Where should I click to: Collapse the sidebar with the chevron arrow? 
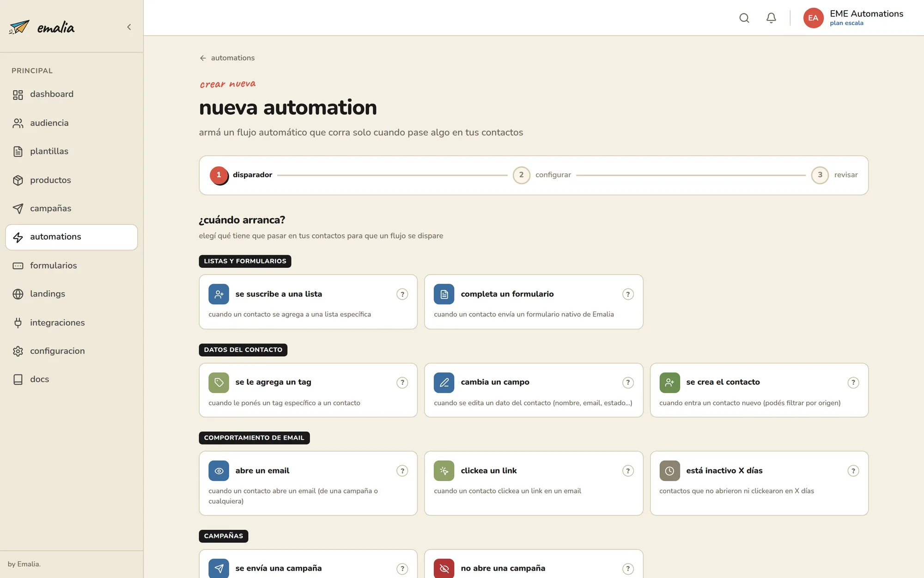click(x=129, y=27)
